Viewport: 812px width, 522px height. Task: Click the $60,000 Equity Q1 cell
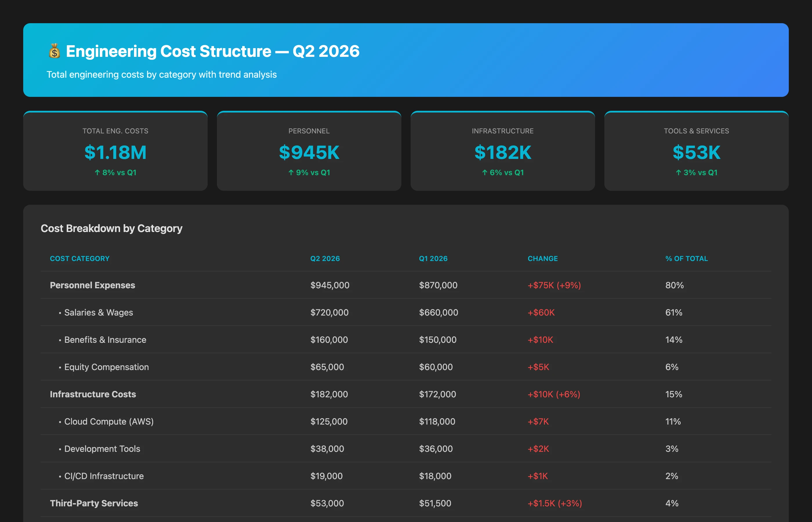pyautogui.click(x=436, y=367)
